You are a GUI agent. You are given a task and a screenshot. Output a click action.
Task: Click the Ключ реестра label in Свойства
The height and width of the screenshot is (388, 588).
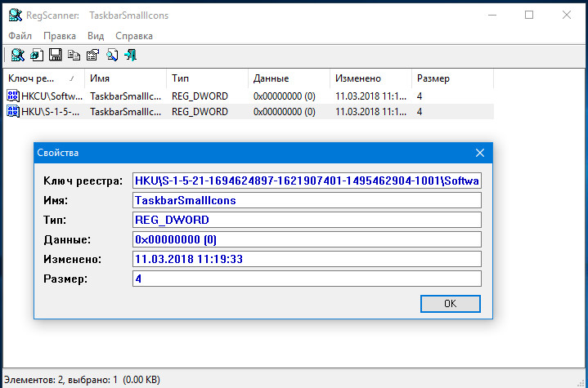pos(83,181)
